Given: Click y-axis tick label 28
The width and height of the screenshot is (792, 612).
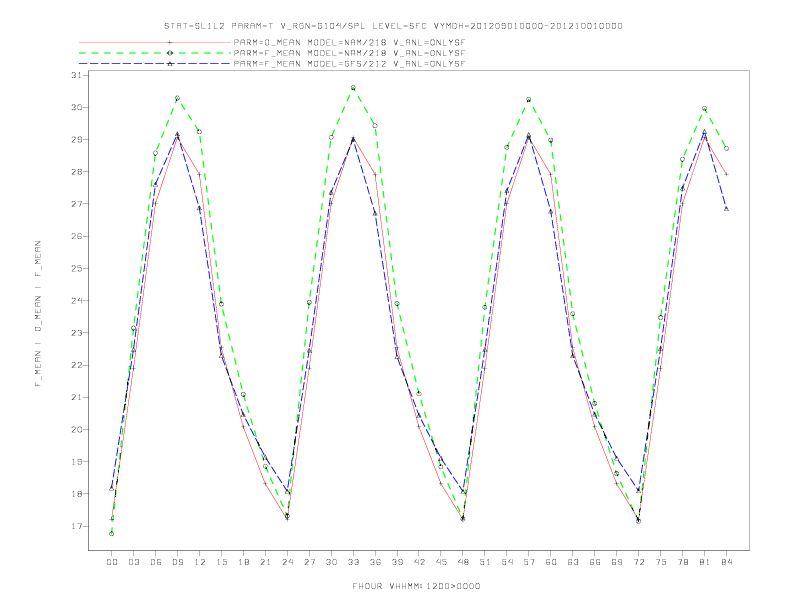Looking at the screenshot, I should coord(76,172).
